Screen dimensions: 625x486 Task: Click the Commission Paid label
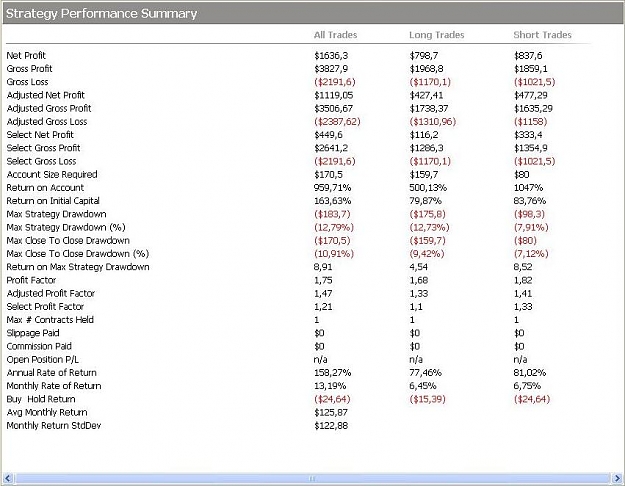click(39, 346)
